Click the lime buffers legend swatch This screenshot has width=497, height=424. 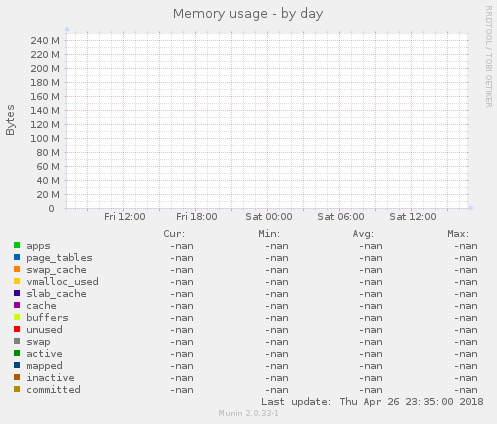[x=17, y=317]
